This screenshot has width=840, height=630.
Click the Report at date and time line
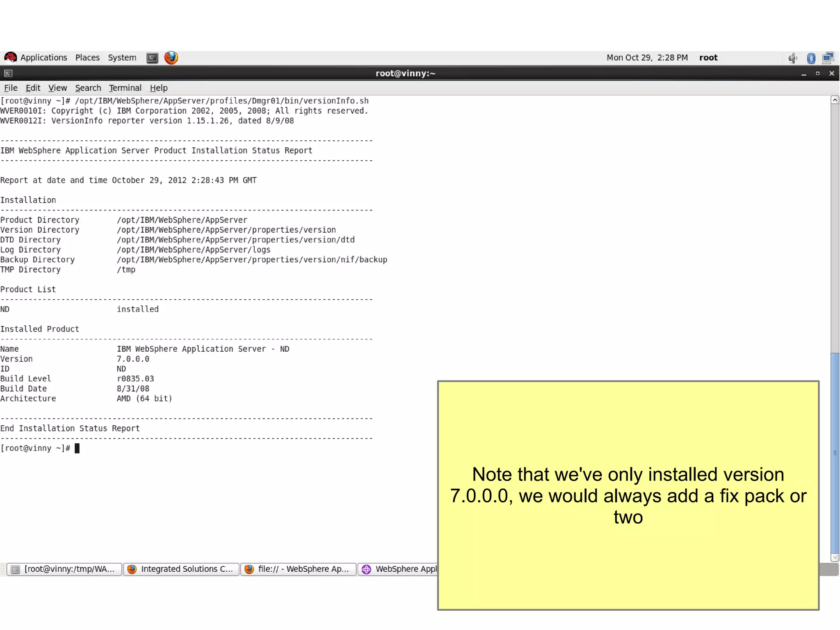(x=128, y=181)
